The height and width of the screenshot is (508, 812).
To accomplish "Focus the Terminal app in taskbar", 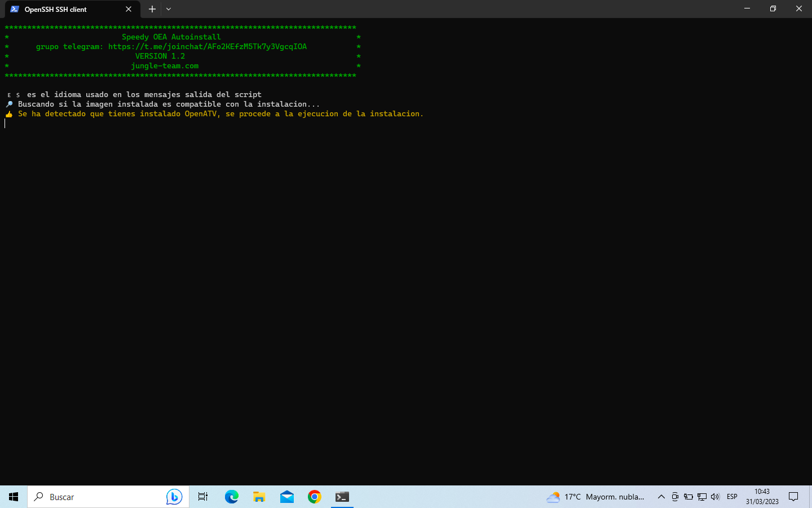I will coord(342,497).
